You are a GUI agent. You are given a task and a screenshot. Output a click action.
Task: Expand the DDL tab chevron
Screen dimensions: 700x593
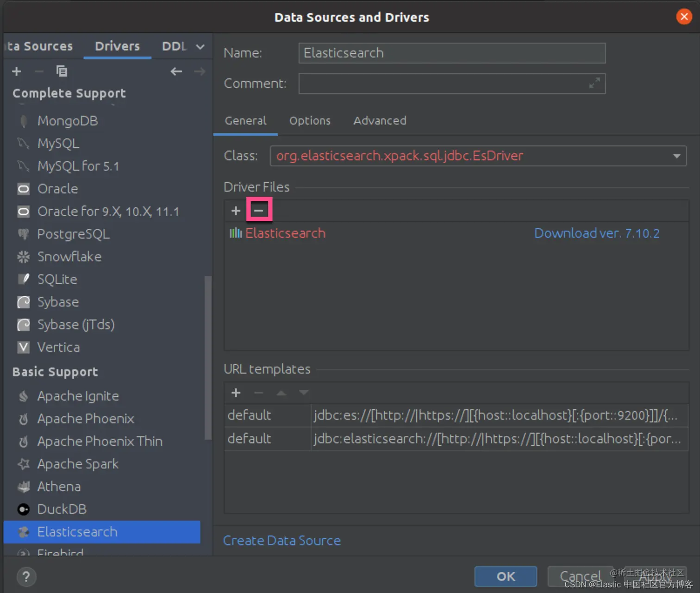pos(200,46)
